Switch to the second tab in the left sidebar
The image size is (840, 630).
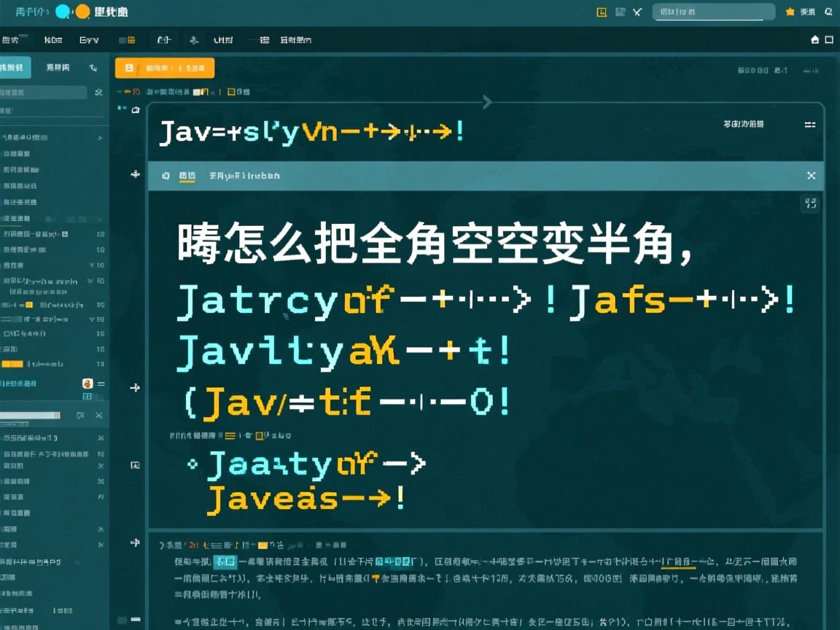pos(56,68)
